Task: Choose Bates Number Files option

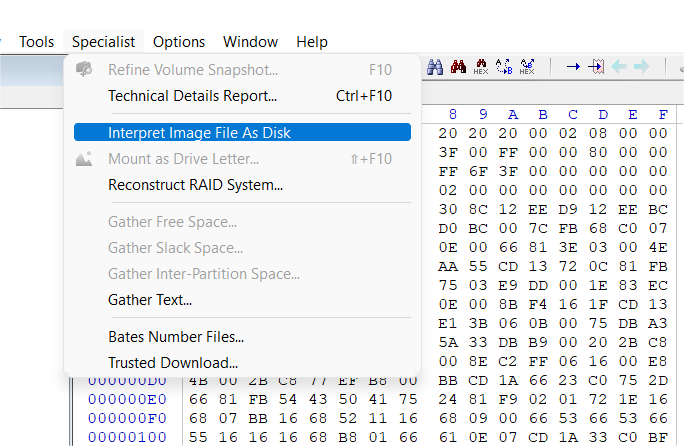Action: coord(176,336)
